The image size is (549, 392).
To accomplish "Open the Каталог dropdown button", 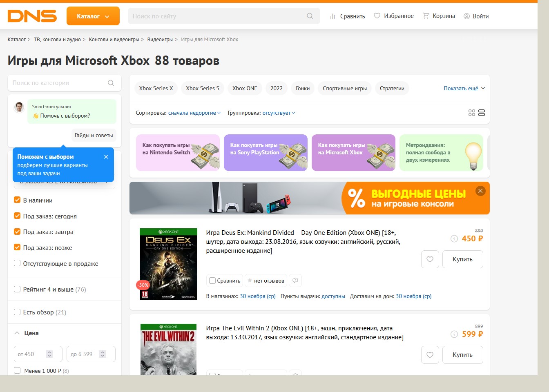I will coord(93,16).
